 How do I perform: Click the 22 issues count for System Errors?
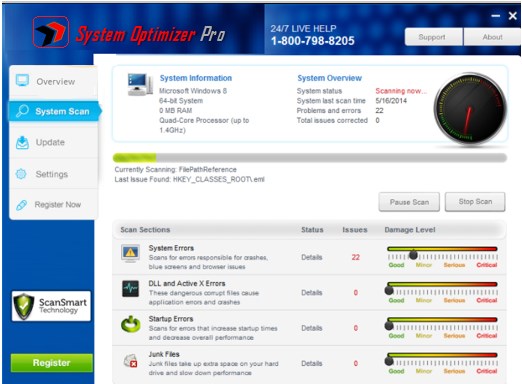pyautogui.click(x=356, y=257)
